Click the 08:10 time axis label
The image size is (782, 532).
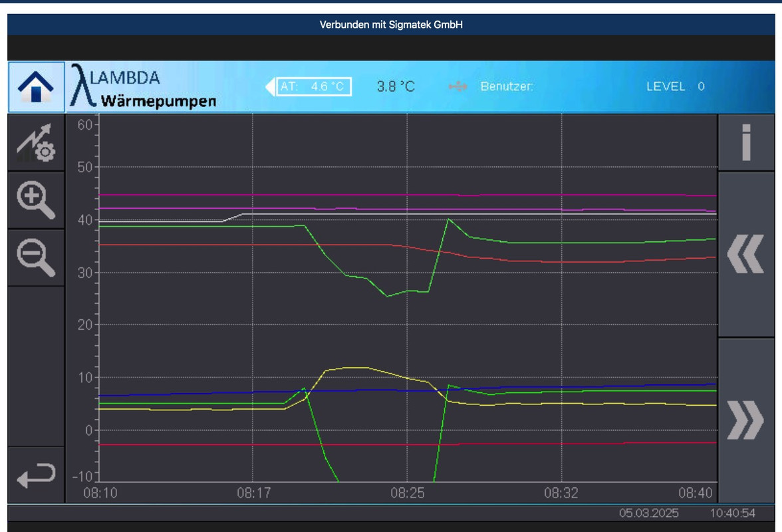coord(100,493)
